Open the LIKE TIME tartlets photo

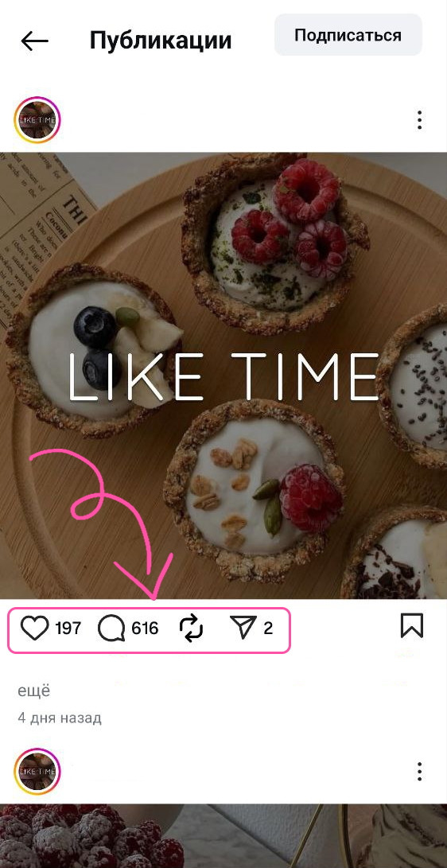click(223, 376)
